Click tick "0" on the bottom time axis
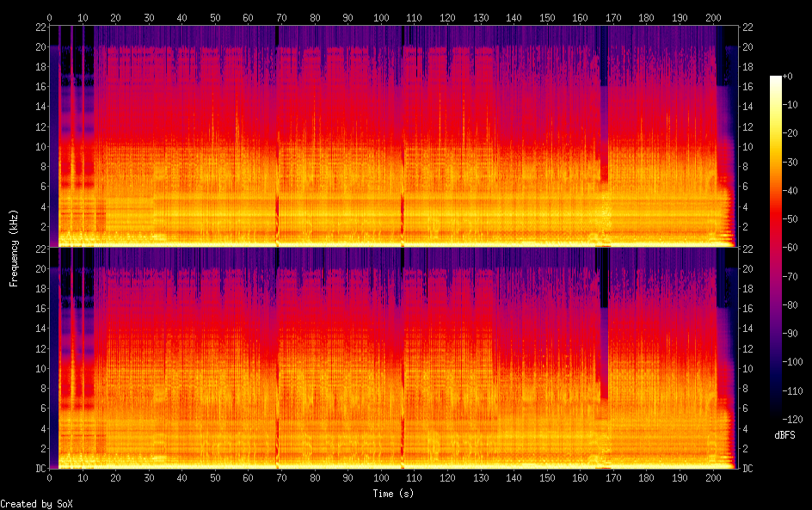Screen dimensions: 812x510 pos(49,478)
